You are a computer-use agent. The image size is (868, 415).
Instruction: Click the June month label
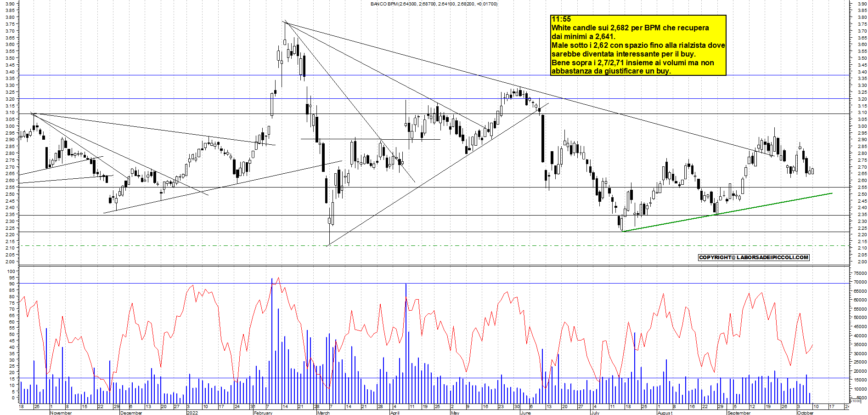526,413
